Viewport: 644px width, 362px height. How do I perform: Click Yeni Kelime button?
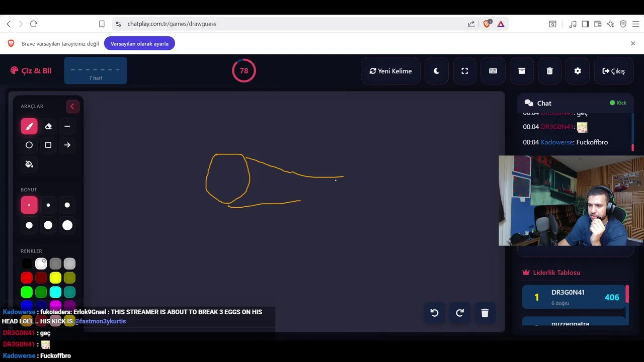point(390,71)
